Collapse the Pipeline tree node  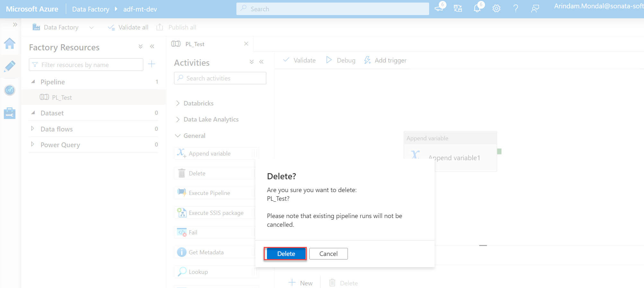click(x=33, y=82)
